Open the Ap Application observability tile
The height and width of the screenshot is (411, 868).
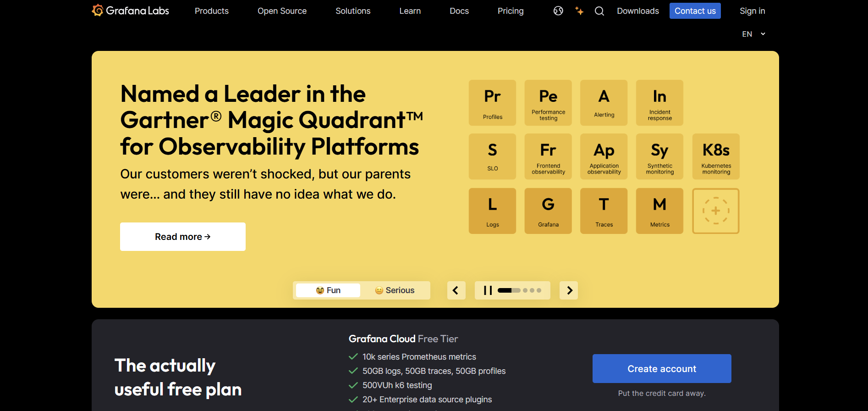click(604, 156)
